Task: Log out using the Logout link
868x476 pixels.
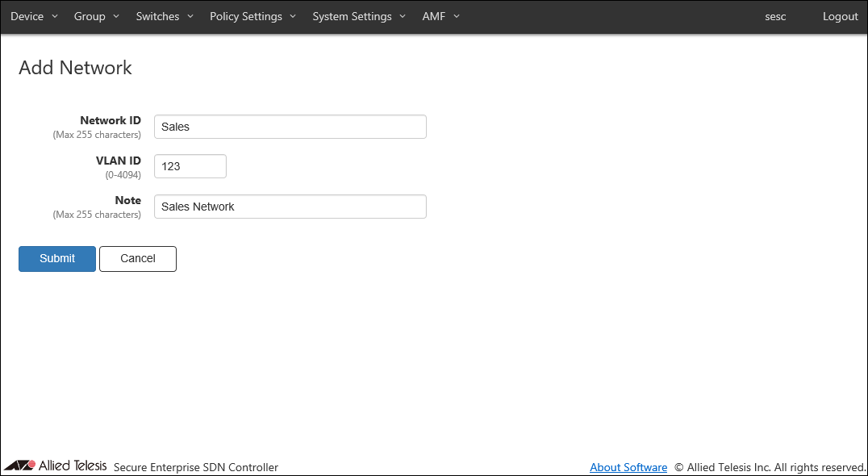Action: (x=840, y=16)
